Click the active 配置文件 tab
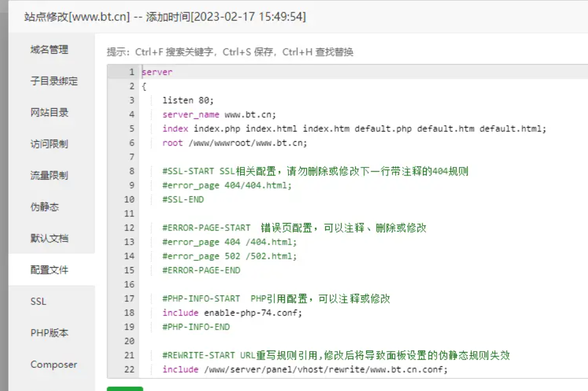Screen dimensions: 588x391 point(49,270)
